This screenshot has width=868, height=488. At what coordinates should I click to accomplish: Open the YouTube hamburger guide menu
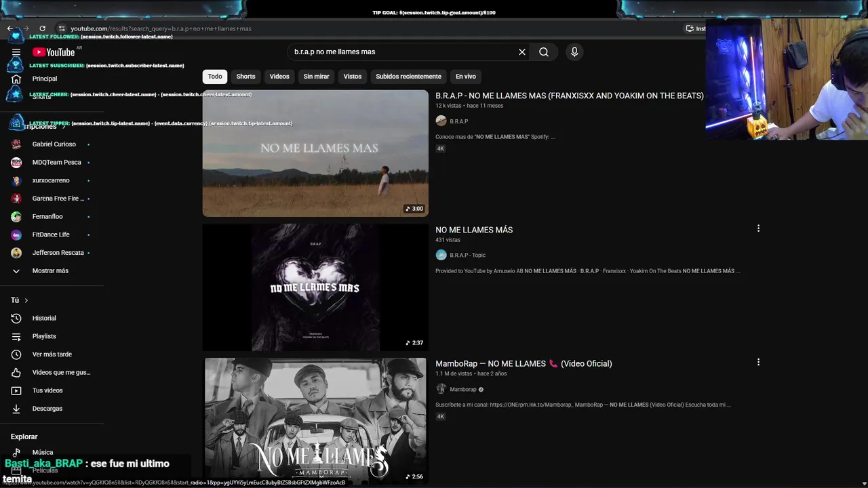16,52
